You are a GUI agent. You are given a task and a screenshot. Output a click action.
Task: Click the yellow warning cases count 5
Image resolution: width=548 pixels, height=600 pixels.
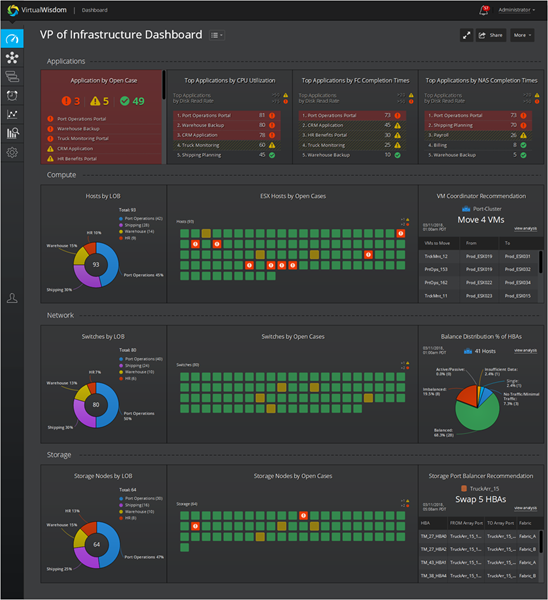(99, 101)
